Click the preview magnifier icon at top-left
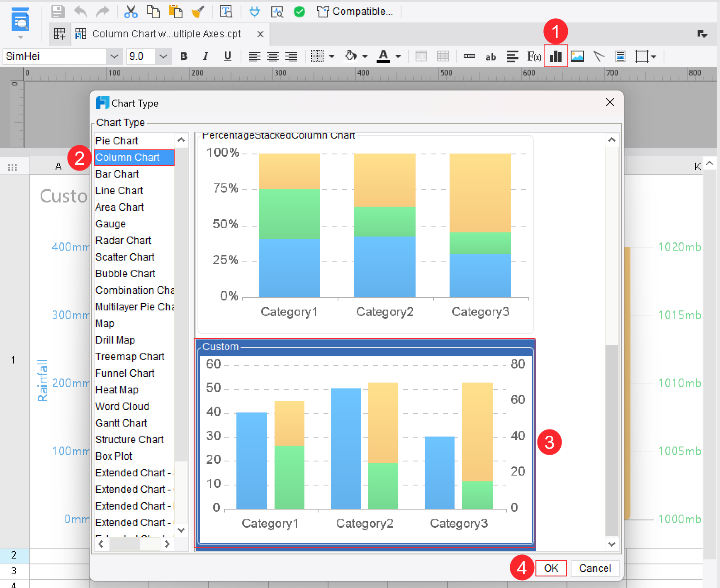 click(x=20, y=20)
